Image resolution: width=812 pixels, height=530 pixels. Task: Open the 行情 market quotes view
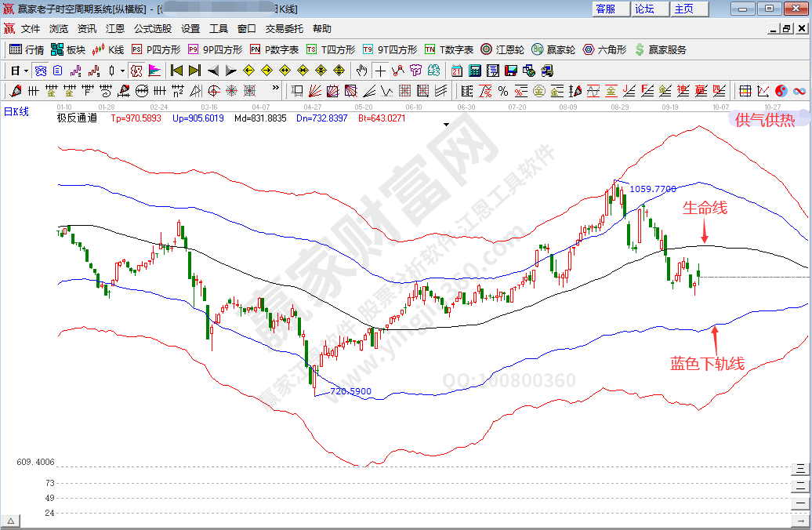click(x=26, y=49)
